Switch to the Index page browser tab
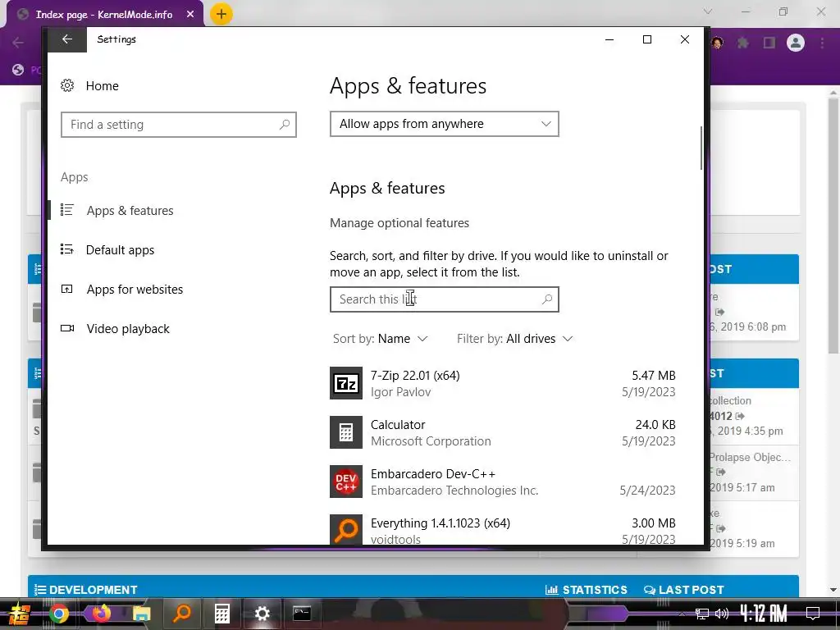Image resolution: width=840 pixels, height=630 pixels. [105, 15]
